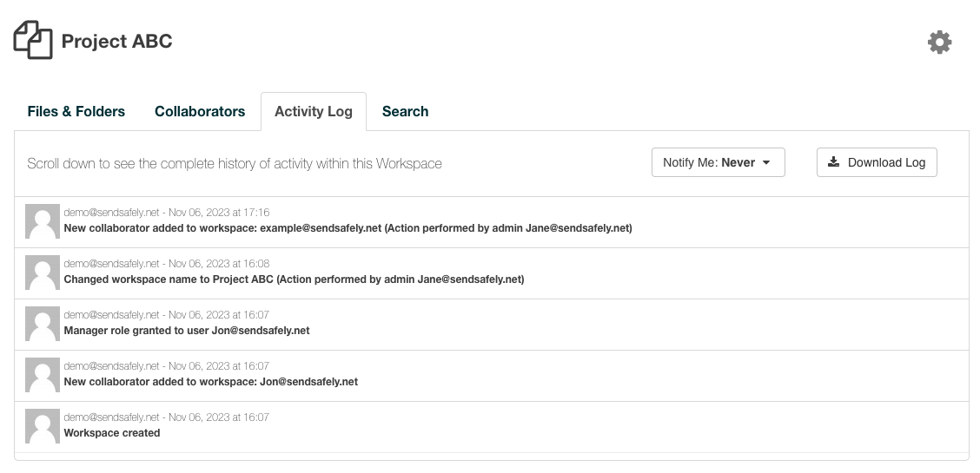Click the 17:16 timestamp line of newest entry

(167, 213)
